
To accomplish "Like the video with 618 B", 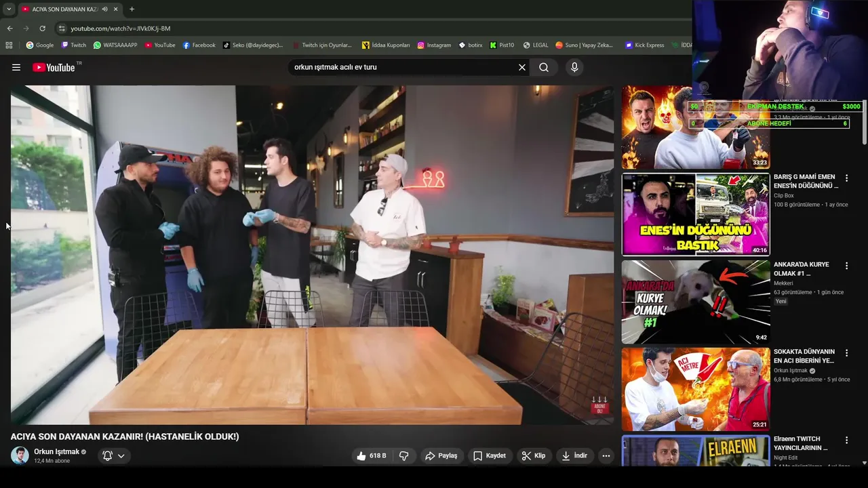I will click(x=372, y=455).
